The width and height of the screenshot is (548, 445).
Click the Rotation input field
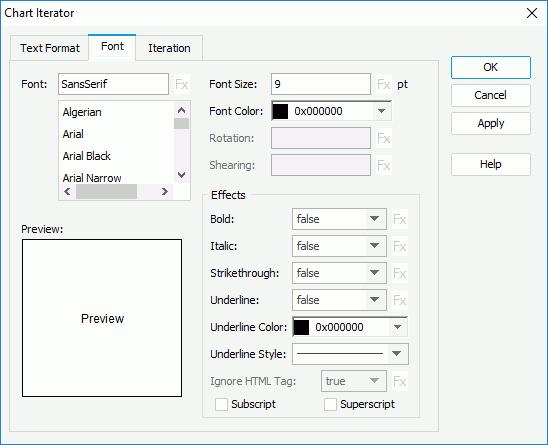click(321, 138)
